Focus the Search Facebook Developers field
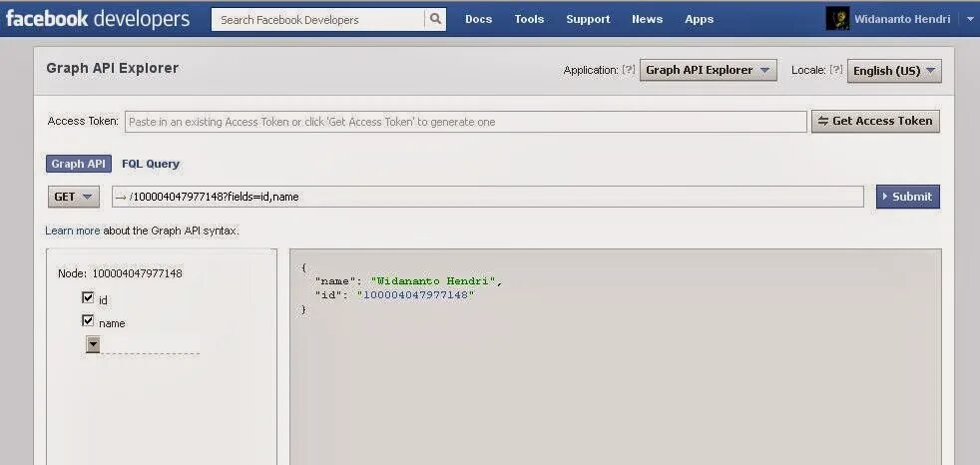This screenshot has height=465, width=980. tap(318, 19)
